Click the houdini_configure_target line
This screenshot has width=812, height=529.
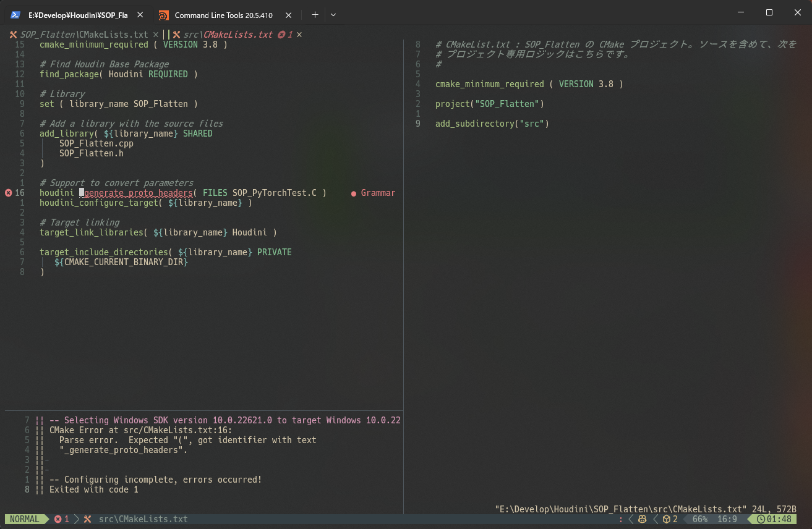tap(146, 203)
